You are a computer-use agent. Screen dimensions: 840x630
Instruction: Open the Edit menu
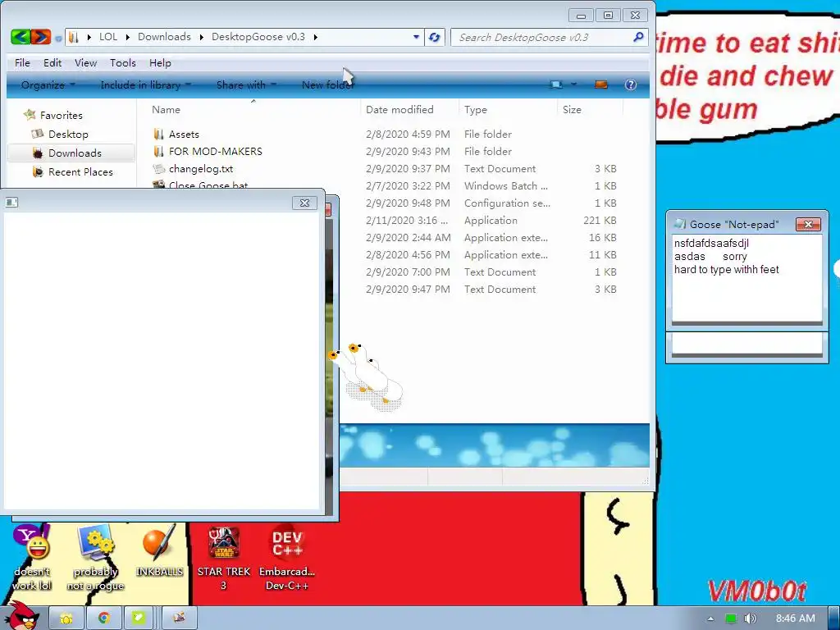(52, 62)
